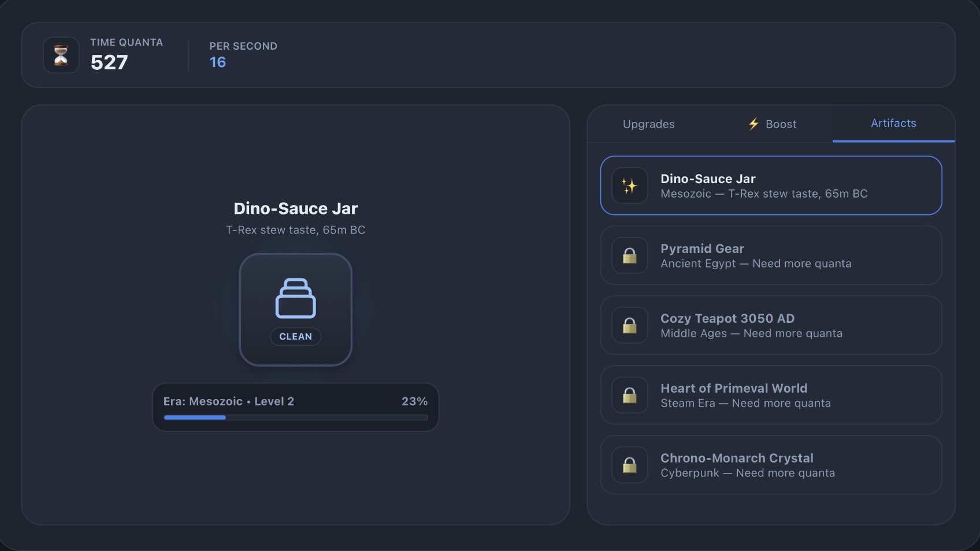Click the 527 time quanta value
The width and height of the screenshot is (980, 551).
[x=109, y=62]
